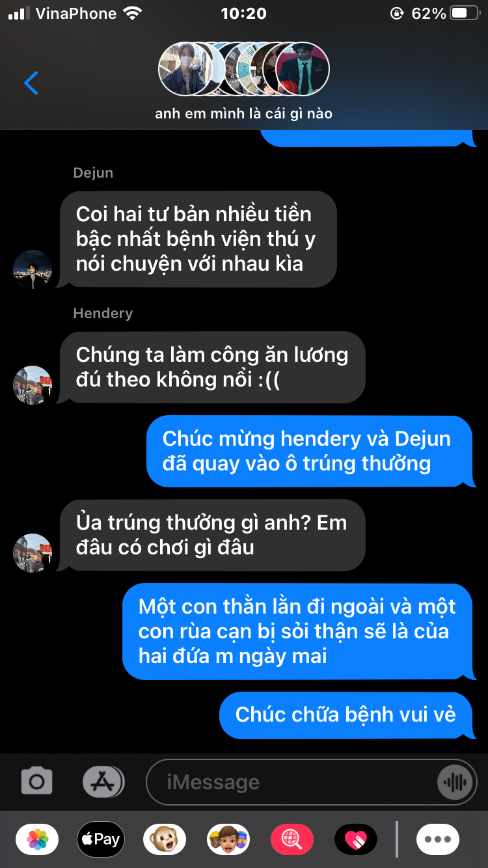This screenshot has height=868, width=488.
Task: Tap the back chevron arrow
Action: [x=31, y=83]
